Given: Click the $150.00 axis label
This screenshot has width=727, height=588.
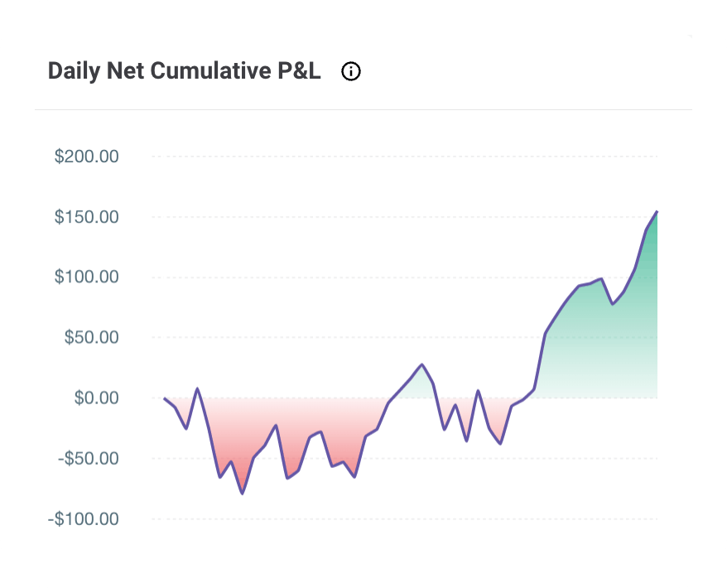Looking at the screenshot, I should click(86, 216).
